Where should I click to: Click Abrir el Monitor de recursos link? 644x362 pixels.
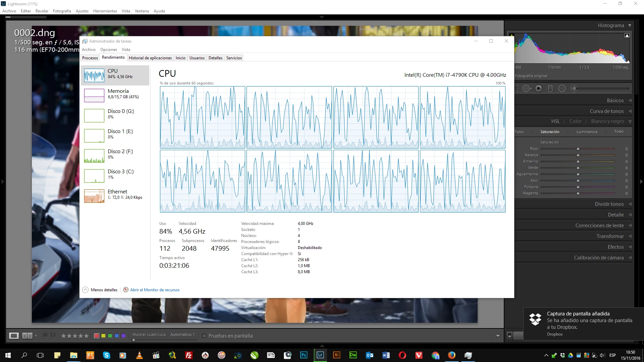point(155,290)
